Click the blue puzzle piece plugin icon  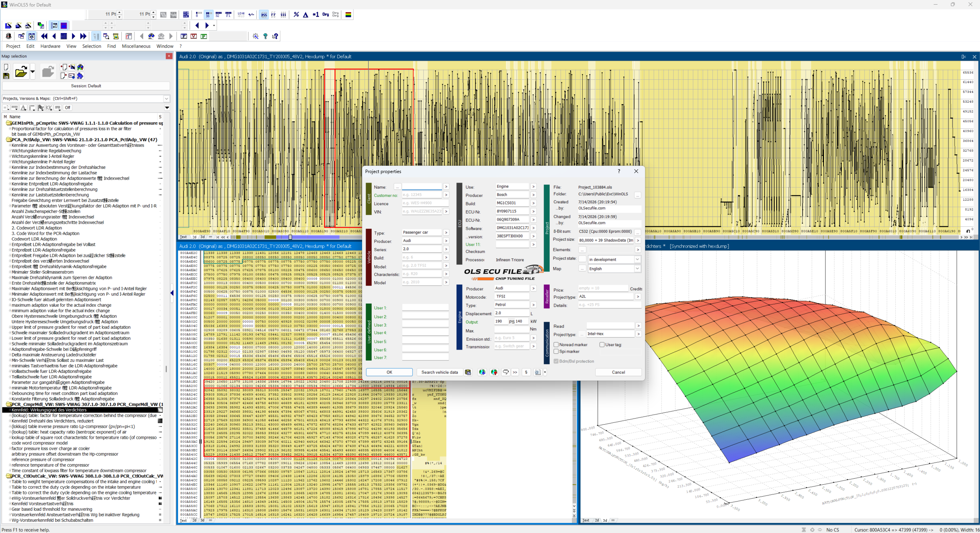click(80, 76)
